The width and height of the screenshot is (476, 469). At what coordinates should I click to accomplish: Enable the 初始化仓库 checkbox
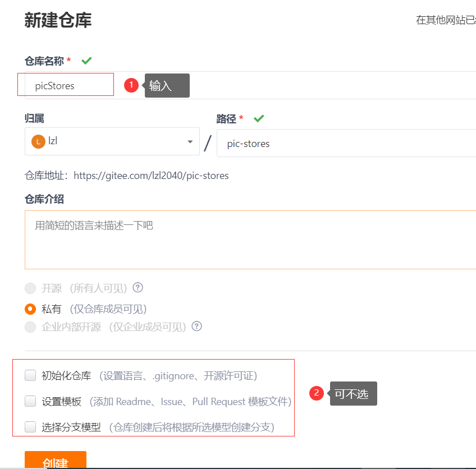point(30,375)
